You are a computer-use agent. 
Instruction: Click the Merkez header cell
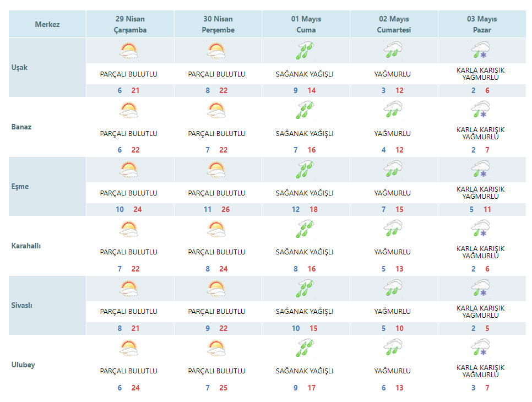point(47,25)
